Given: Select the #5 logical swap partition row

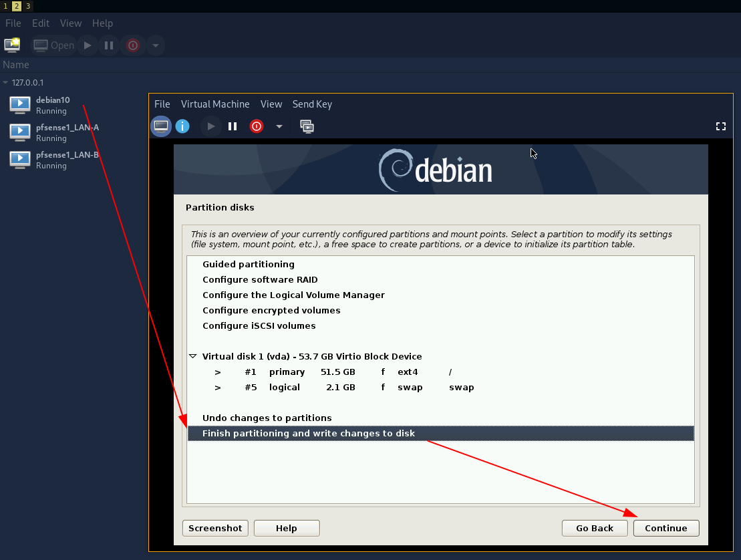Looking at the screenshot, I should pos(441,387).
